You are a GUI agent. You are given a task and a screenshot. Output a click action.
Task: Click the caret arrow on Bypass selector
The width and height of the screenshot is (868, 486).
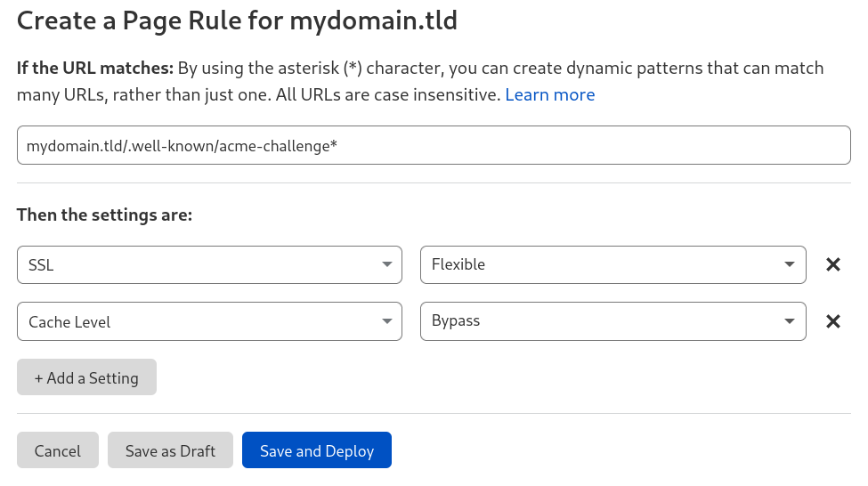click(790, 321)
